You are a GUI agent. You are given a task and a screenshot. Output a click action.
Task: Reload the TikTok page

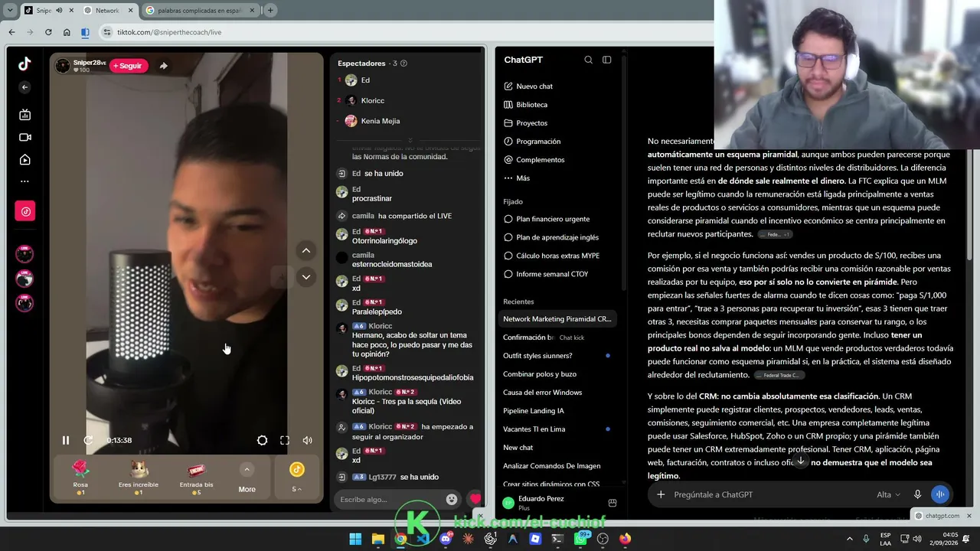[x=48, y=32]
